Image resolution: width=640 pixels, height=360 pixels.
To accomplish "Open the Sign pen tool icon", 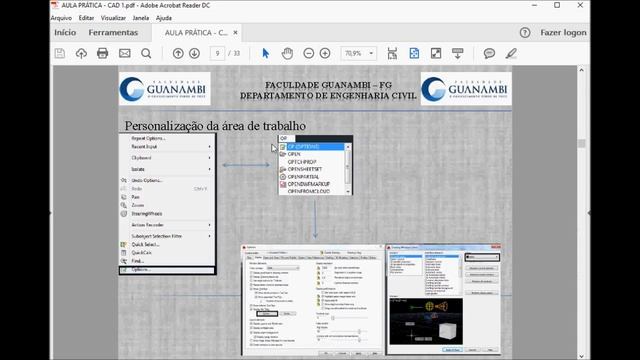I will 511,53.
